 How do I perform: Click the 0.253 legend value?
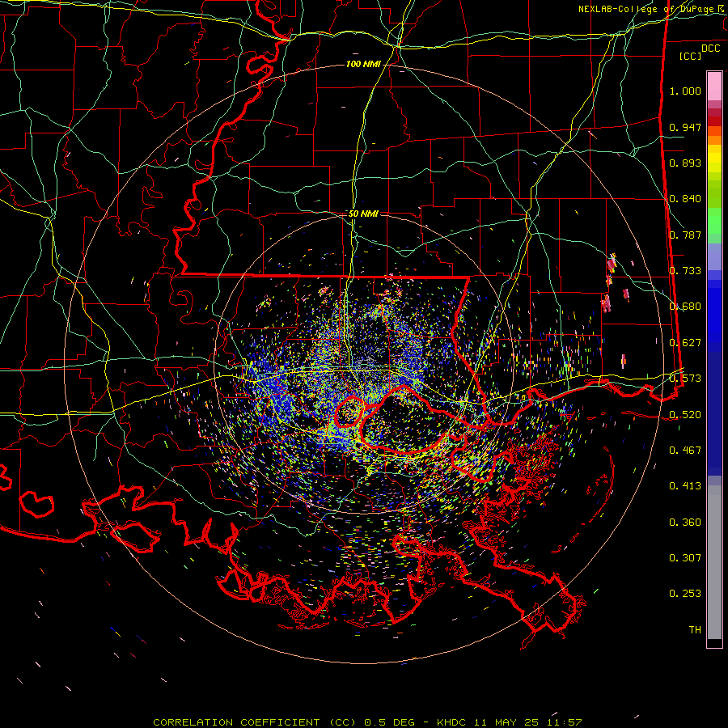tap(685, 594)
